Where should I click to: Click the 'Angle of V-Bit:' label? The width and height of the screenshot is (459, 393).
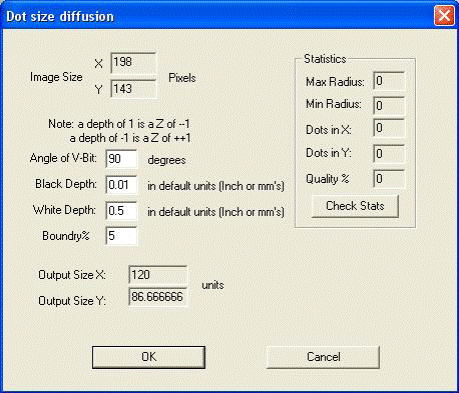pyautogui.click(x=63, y=158)
